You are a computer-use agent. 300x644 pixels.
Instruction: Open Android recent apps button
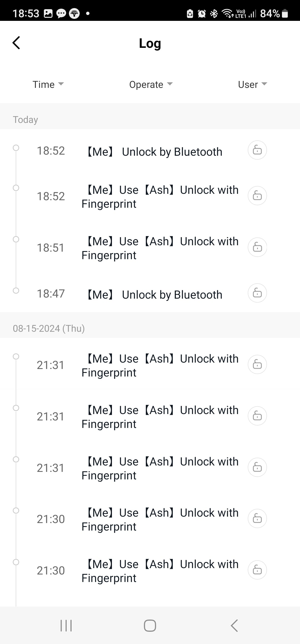[x=66, y=626]
